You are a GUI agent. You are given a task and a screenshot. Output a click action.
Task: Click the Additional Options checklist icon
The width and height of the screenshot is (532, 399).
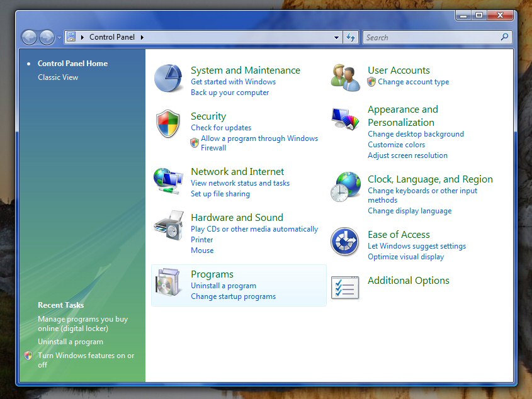[345, 288]
